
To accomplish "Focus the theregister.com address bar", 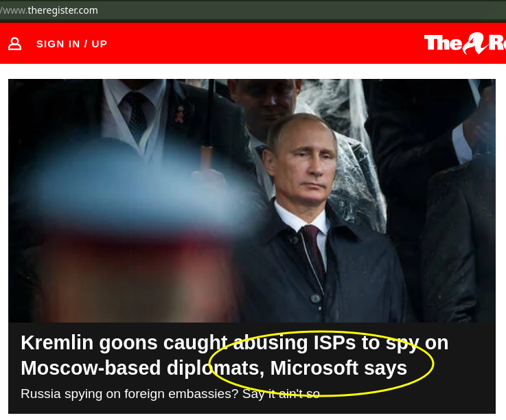I will [49, 10].
